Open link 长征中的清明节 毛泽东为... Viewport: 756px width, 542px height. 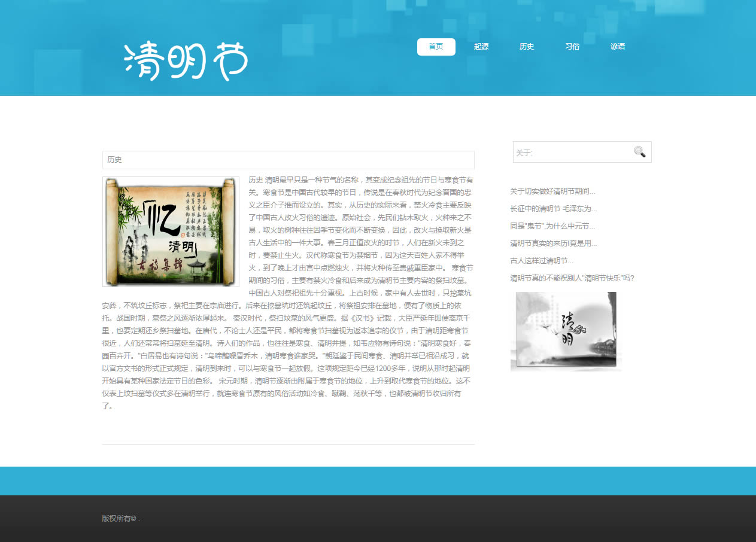coord(553,209)
